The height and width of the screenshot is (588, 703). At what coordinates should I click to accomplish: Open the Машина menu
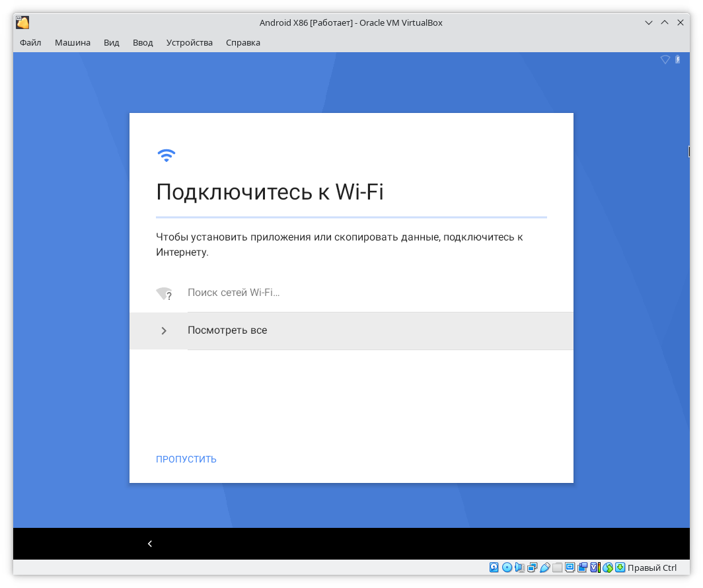(73, 42)
